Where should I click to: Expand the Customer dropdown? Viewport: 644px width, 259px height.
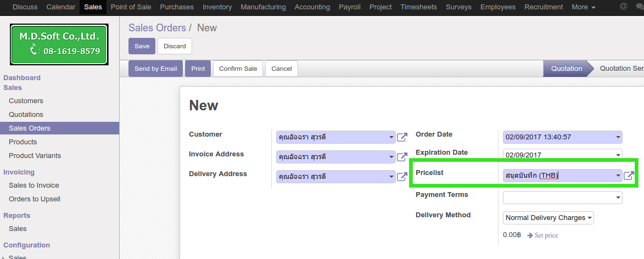(x=391, y=137)
